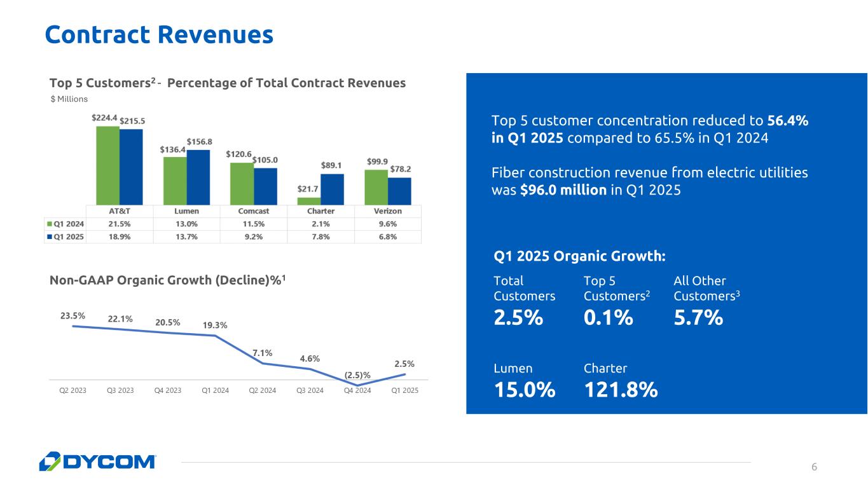Click the Charter 121.8% growth figure
Screen dimensions: 868x487
pyautogui.click(x=620, y=389)
